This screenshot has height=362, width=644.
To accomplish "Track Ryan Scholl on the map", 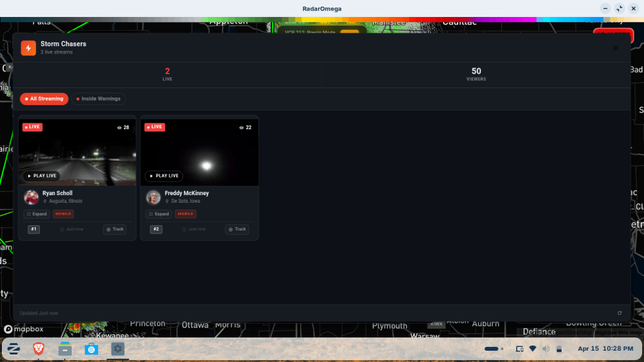I will pyautogui.click(x=115, y=229).
